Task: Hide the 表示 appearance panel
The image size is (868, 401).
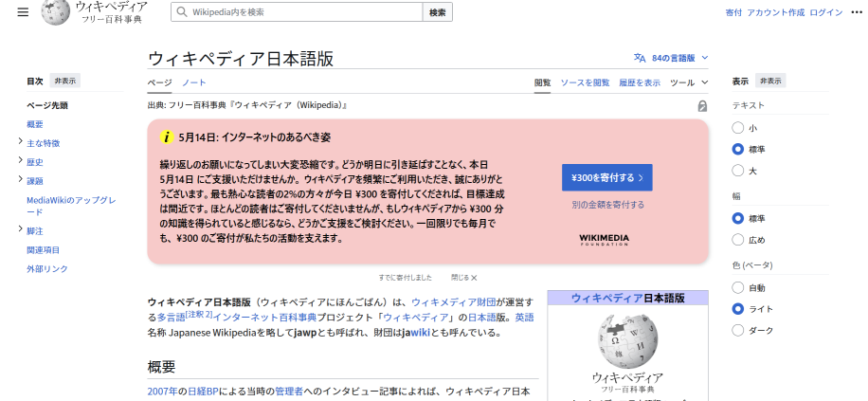Action: pyautogui.click(x=770, y=81)
